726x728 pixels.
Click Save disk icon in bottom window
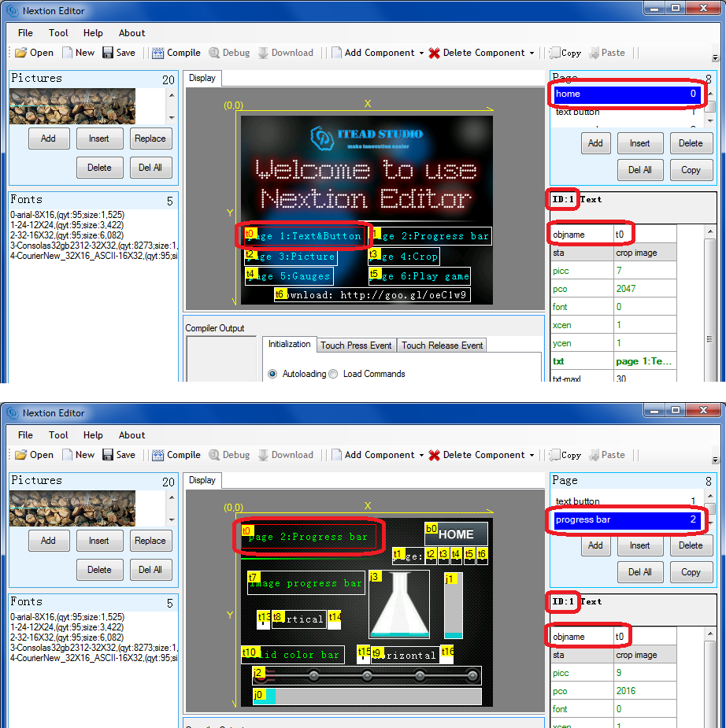tap(108, 455)
